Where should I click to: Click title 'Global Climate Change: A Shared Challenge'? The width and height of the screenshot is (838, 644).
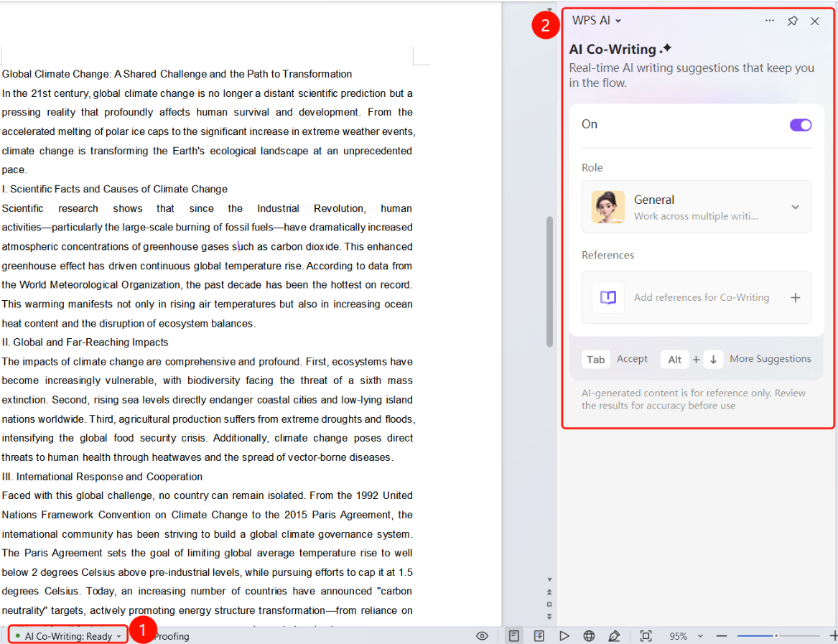(104, 74)
